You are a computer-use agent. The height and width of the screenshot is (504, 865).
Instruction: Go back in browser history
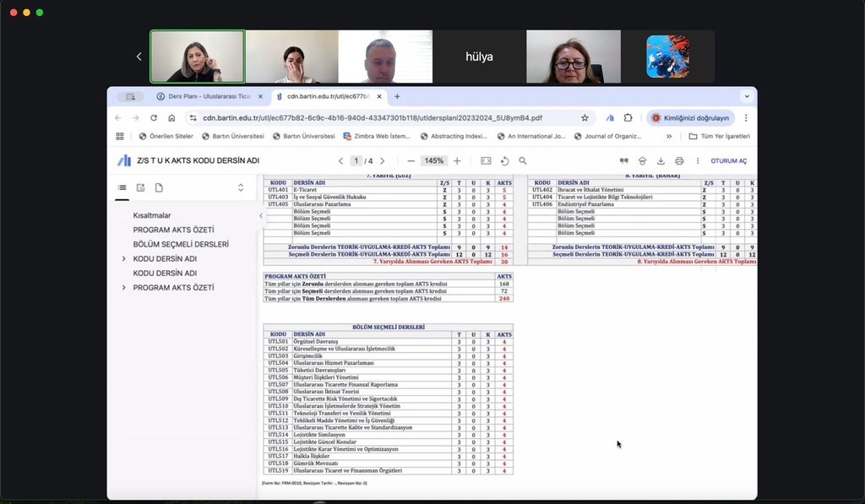coord(118,118)
